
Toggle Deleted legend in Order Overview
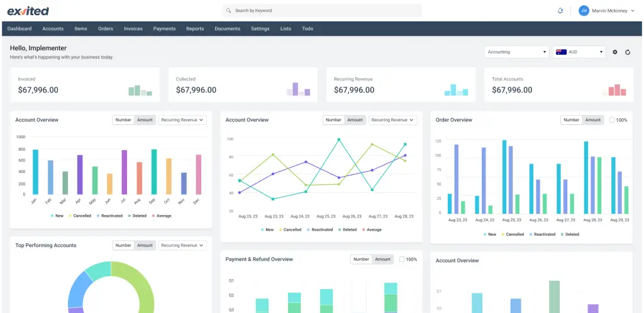tap(569, 234)
